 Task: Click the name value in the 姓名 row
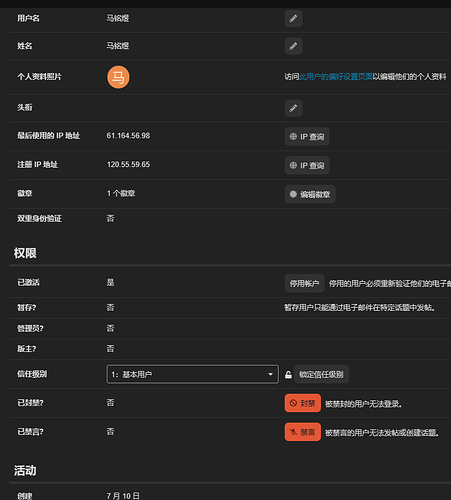point(118,46)
